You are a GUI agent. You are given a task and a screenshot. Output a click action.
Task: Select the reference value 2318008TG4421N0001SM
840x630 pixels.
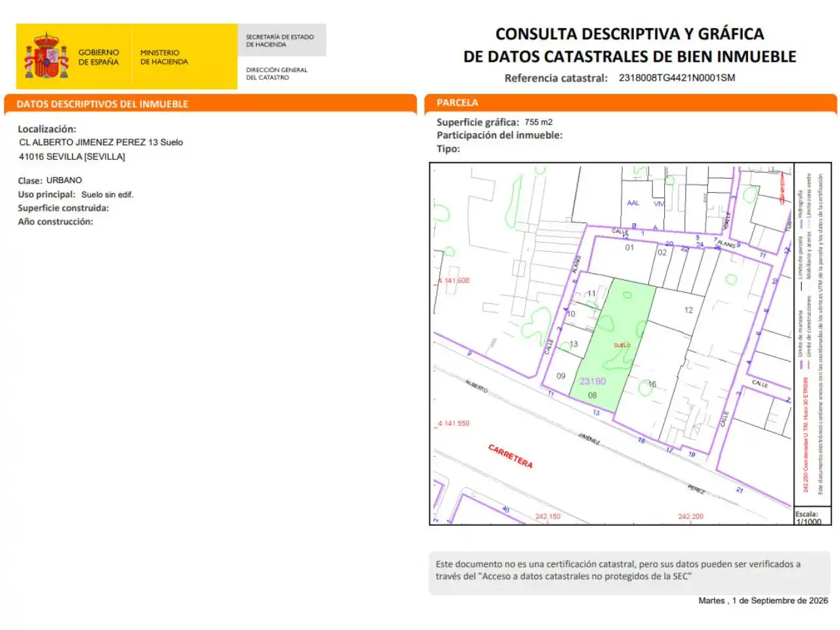point(677,77)
